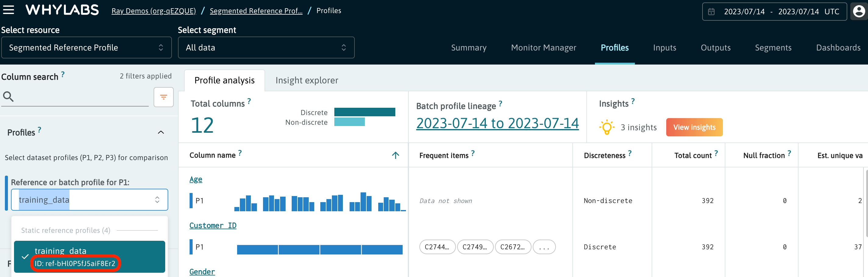Open the navigation hamburger menu
This screenshot has width=868, height=277.
[9, 9]
